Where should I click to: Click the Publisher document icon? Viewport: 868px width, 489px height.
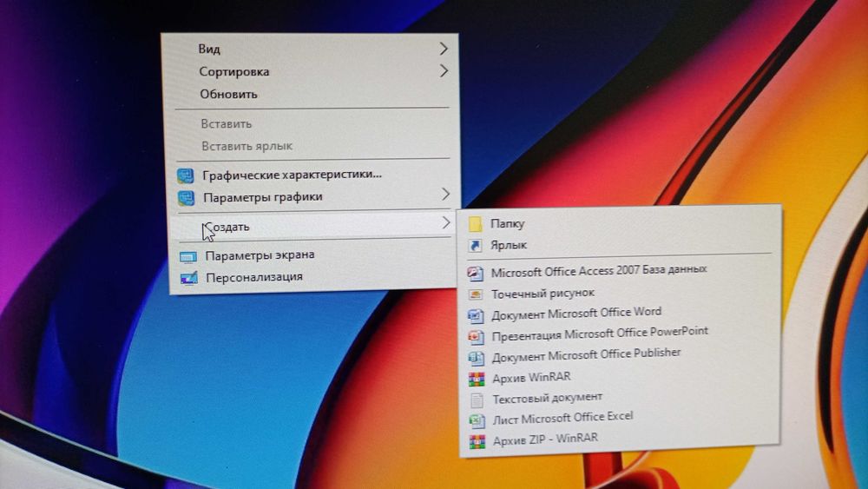pyautogui.click(x=476, y=358)
